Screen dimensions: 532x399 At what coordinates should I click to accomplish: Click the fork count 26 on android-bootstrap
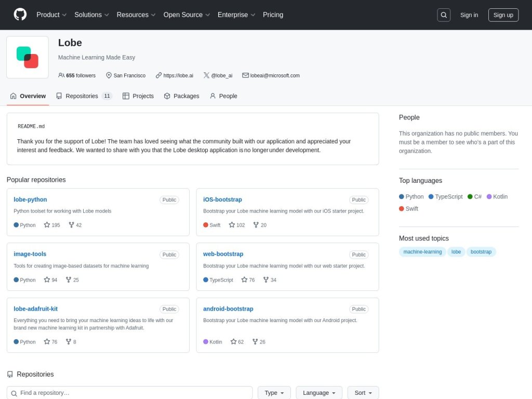[x=259, y=342]
